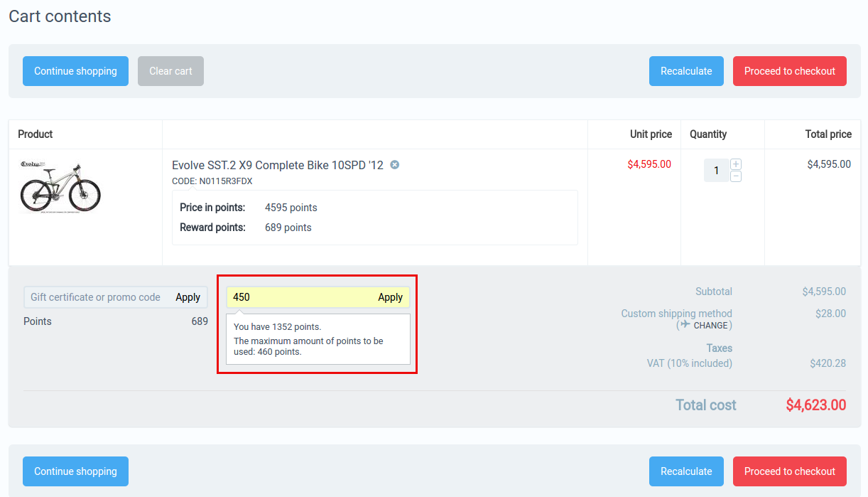The height and width of the screenshot is (497, 868).
Task: Increase quantity with the plus icon
Action: point(736,164)
